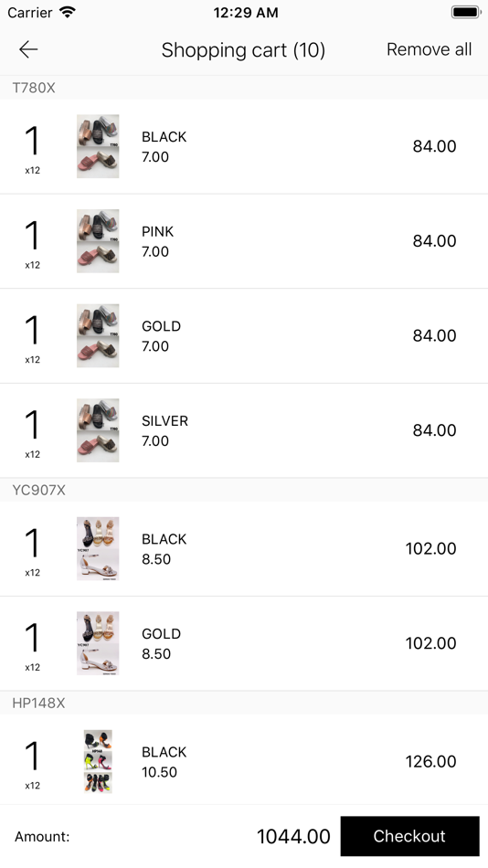Open the T780X PINK sandal thumbnail
Screen dimensions: 488x868
point(98,241)
